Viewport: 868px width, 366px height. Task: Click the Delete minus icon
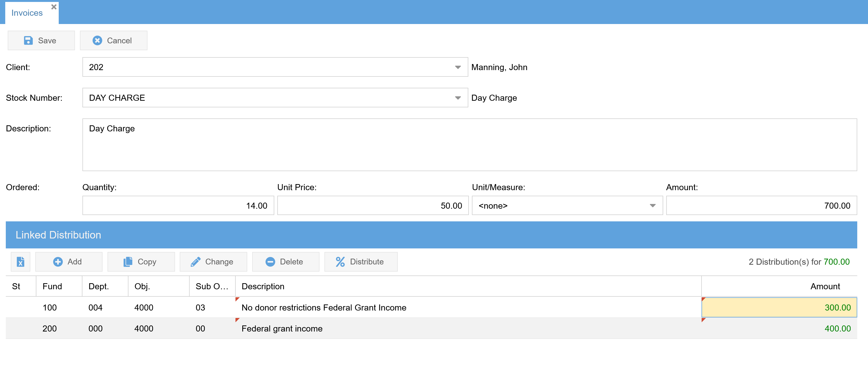tap(270, 262)
